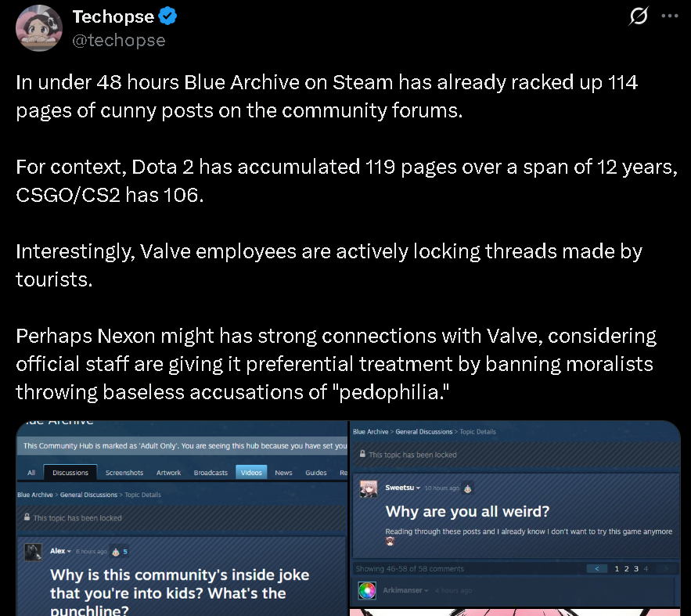Click Sweetsu's user avatar

click(x=369, y=488)
